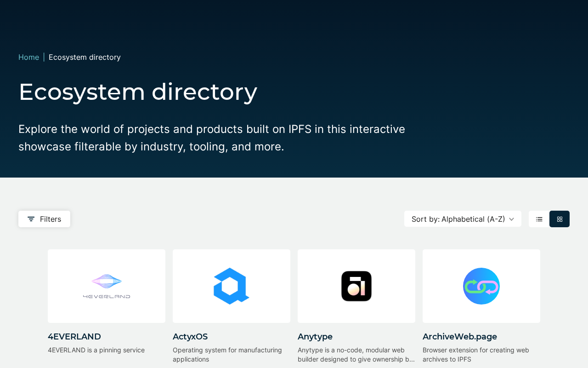Viewport: 588px width, 368px height.
Task: Click the 'Browser extension for creating web archives' description
Action: (476, 355)
